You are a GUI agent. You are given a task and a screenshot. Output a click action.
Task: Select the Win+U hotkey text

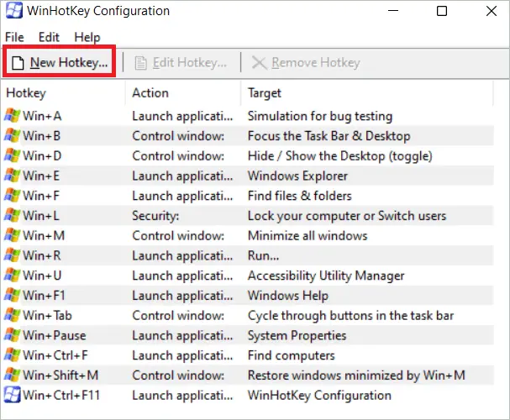pyautogui.click(x=42, y=276)
